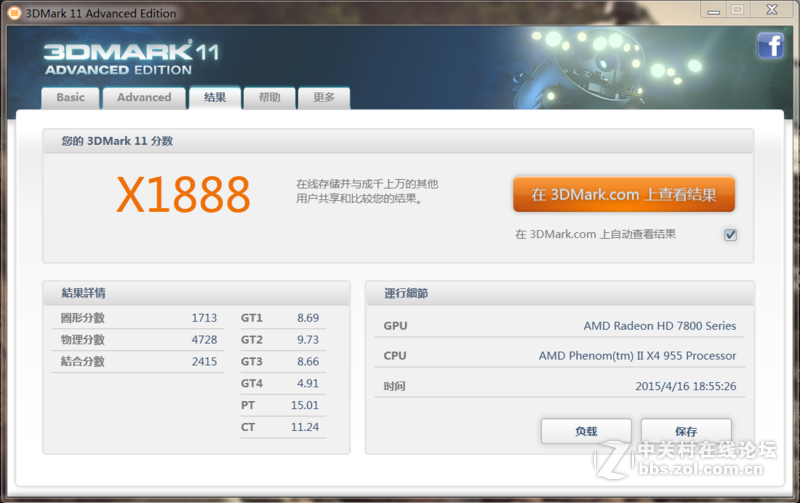
Task: Minimize the 3DMark 11 window
Action: pyautogui.click(x=713, y=10)
